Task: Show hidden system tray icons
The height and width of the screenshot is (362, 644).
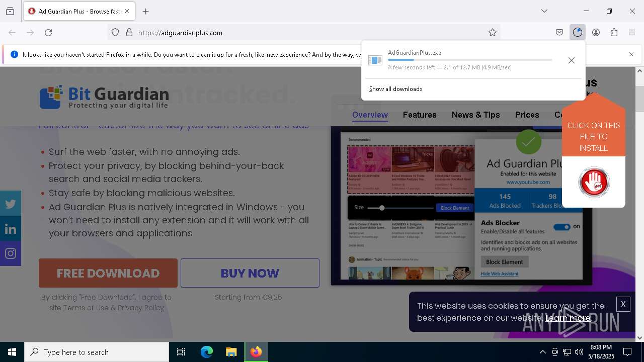Action: coord(543,352)
